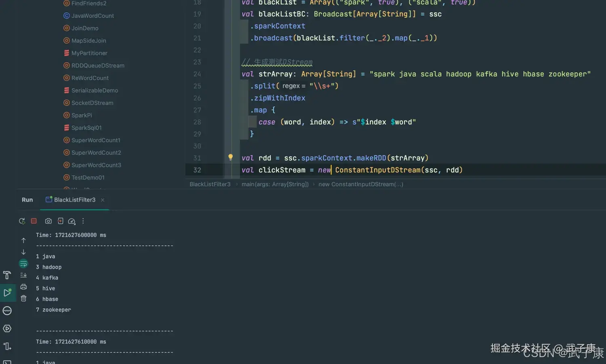Click ConstantInputDStream in the editor code
The height and width of the screenshot is (364, 606).
[x=378, y=170]
